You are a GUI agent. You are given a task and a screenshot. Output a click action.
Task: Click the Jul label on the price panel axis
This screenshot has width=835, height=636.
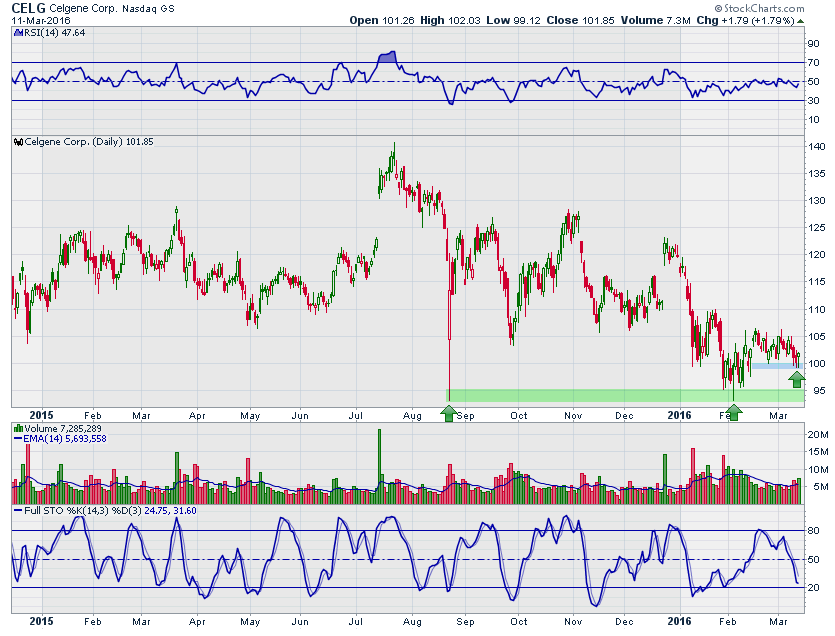click(355, 415)
